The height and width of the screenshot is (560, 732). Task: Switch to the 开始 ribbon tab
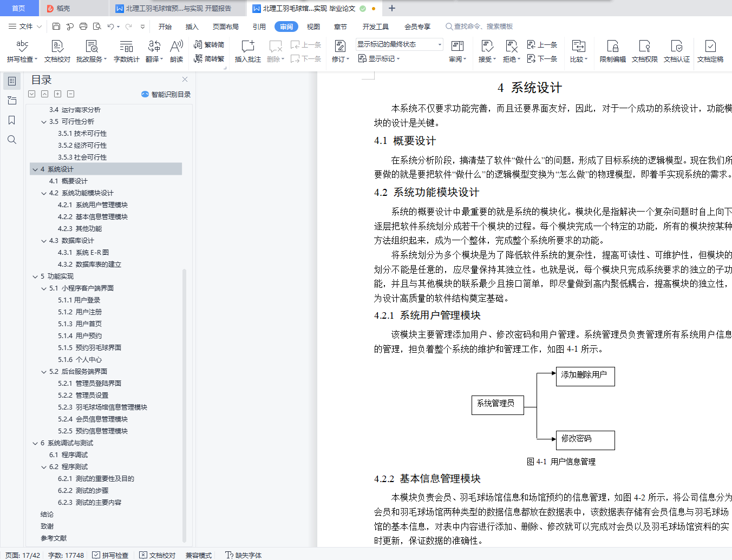coord(165,27)
